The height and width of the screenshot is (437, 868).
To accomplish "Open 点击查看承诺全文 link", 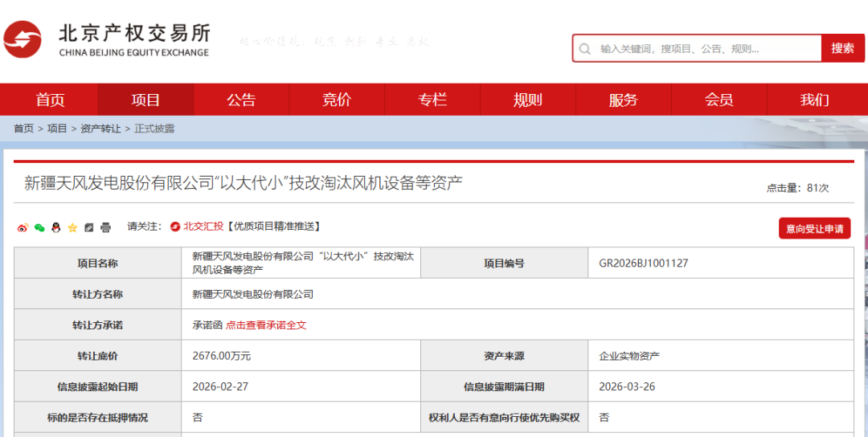I will click(266, 325).
